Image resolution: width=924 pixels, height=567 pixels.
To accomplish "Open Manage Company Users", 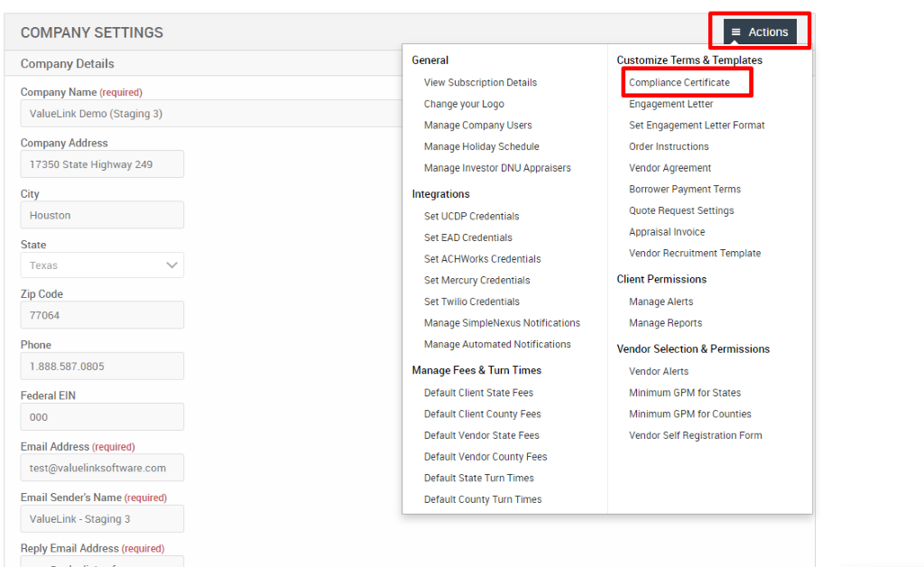I will pos(477,125).
